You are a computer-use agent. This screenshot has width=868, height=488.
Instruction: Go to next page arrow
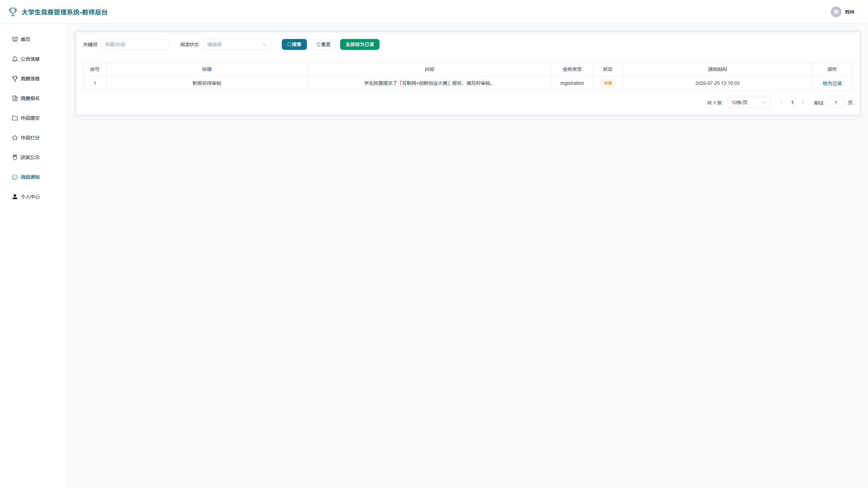pyautogui.click(x=803, y=102)
